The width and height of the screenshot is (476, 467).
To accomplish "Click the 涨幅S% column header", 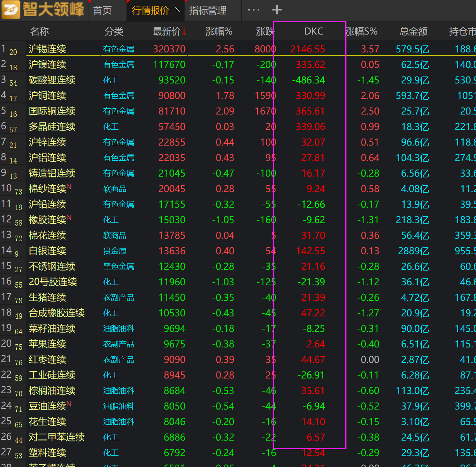I will (x=362, y=31).
